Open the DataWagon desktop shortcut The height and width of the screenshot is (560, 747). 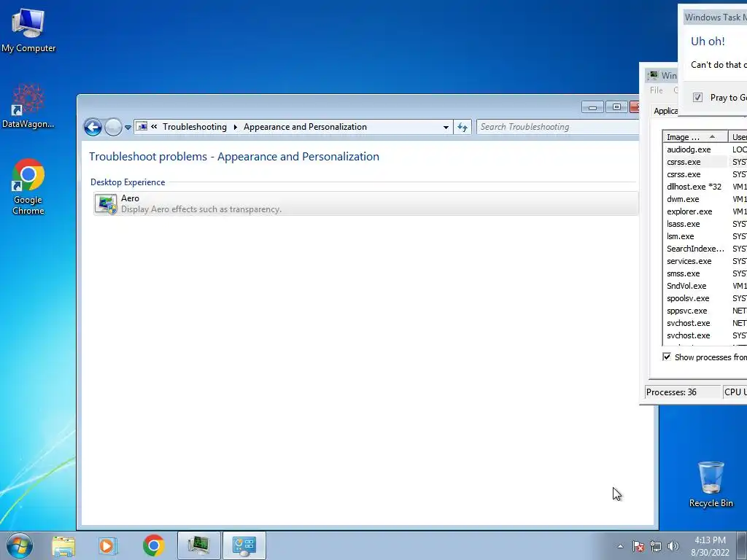click(x=28, y=106)
